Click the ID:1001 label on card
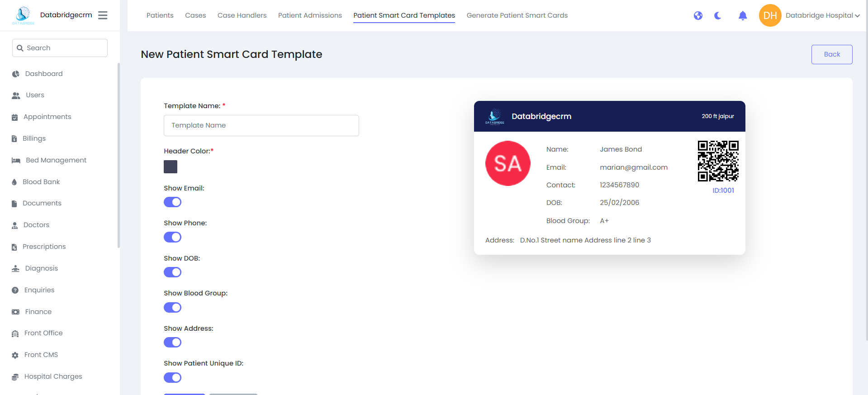The height and width of the screenshot is (395, 868). (x=723, y=190)
